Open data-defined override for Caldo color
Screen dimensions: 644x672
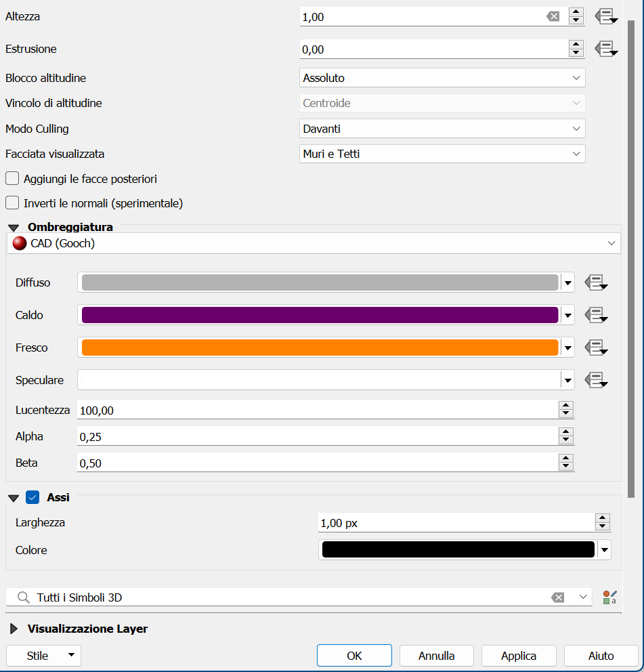[x=596, y=315]
